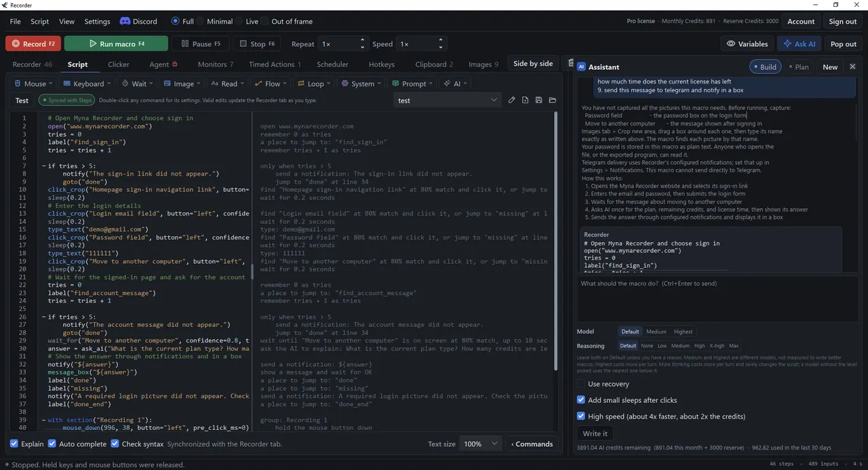Show the Commands list
This screenshot has height=470, width=868.
[x=532, y=444]
